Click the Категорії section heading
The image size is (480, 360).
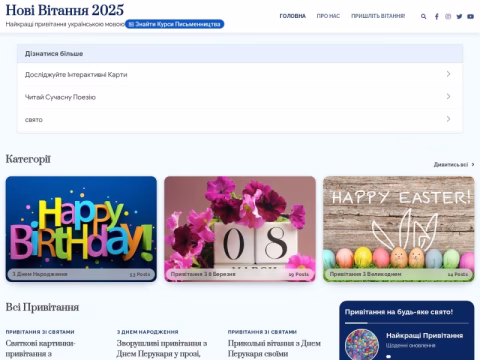[x=28, y=159]
